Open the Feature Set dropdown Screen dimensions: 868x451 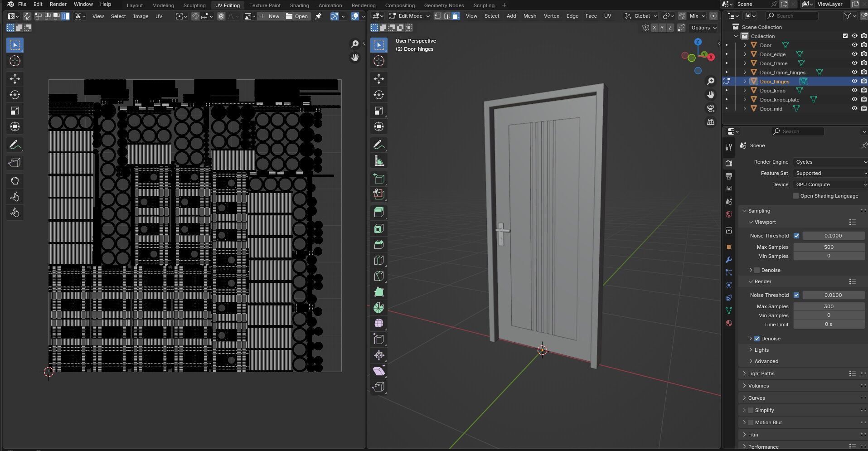click(830, 173)
